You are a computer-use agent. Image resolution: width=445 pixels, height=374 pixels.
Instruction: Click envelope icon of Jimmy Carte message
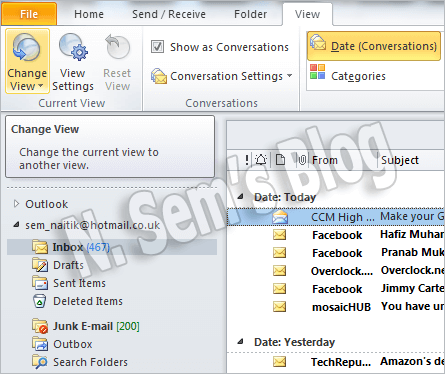tap(279, 288)
